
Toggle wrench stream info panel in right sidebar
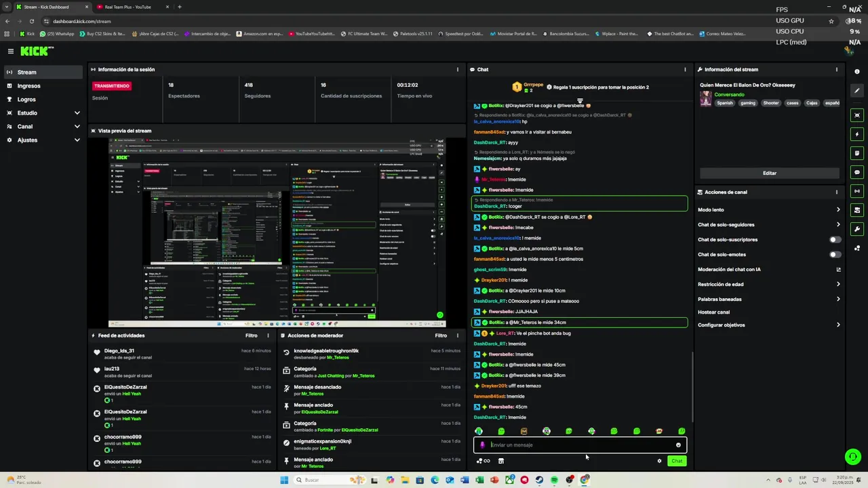tap(857, 229)
